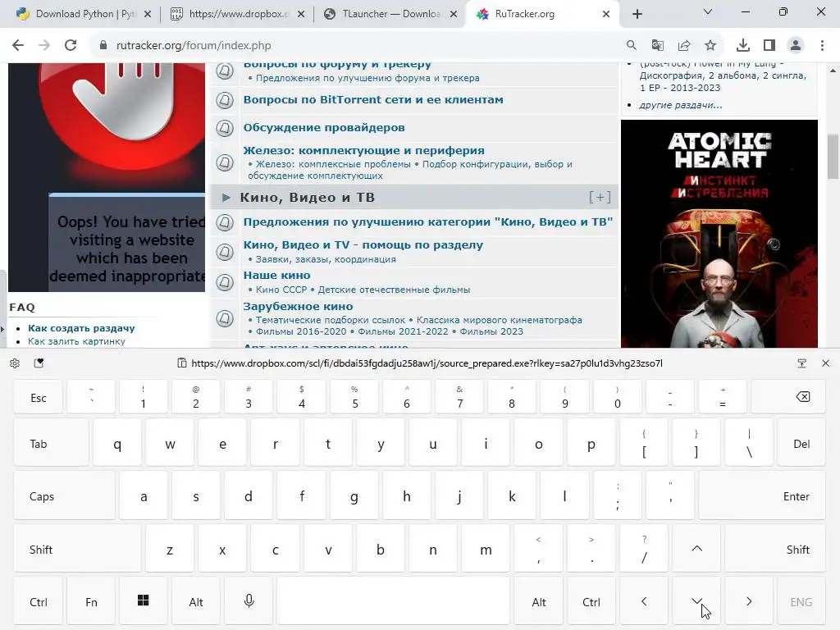Toggle the right Shift key
This screenshot has width=840, height=630.
click(x=775, y=549)
